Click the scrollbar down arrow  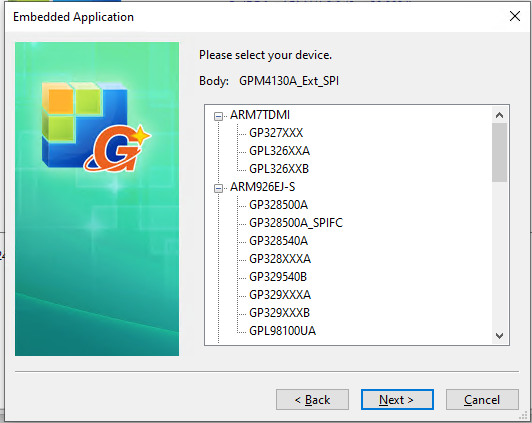point(499,336)
